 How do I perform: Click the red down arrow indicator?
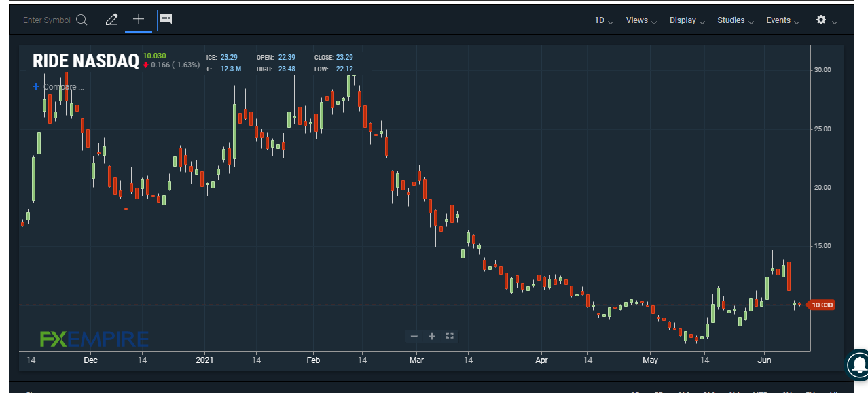[x=145, y=65]
